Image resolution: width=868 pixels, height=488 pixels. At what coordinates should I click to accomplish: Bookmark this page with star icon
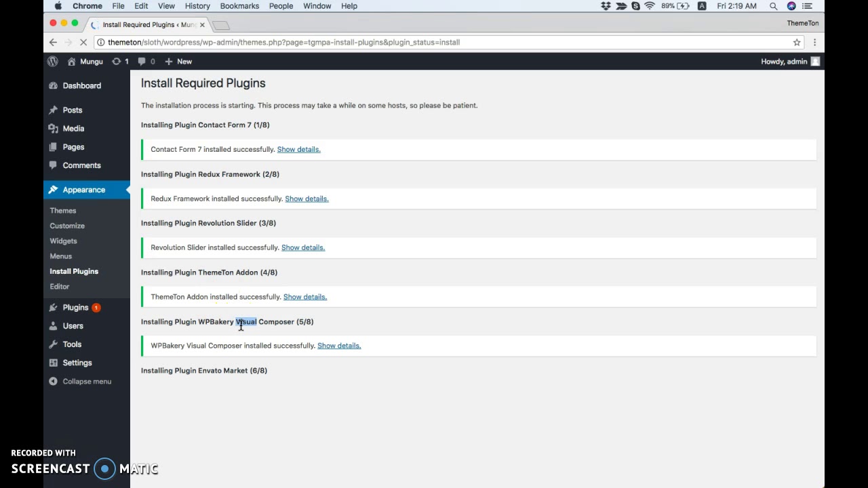(x=797, y=42)
